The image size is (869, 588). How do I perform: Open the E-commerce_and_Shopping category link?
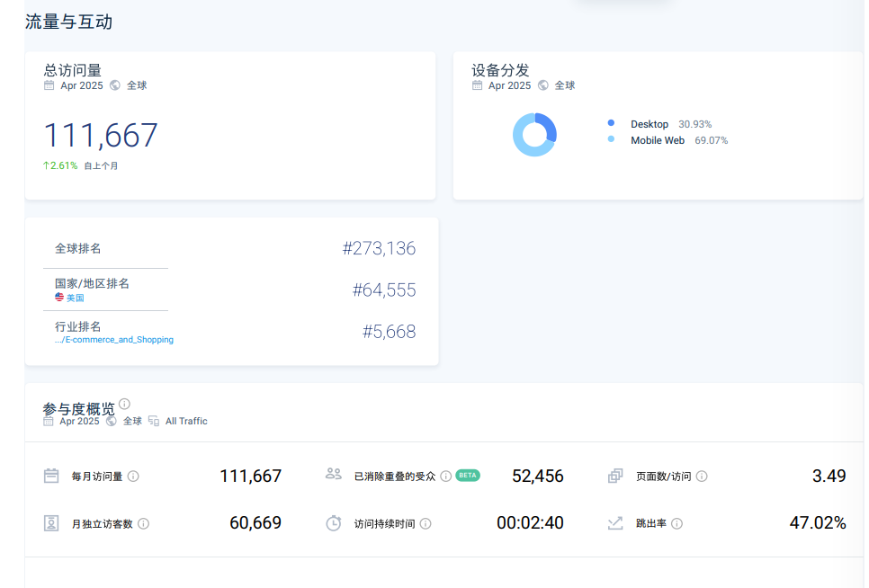pos(114,340)
